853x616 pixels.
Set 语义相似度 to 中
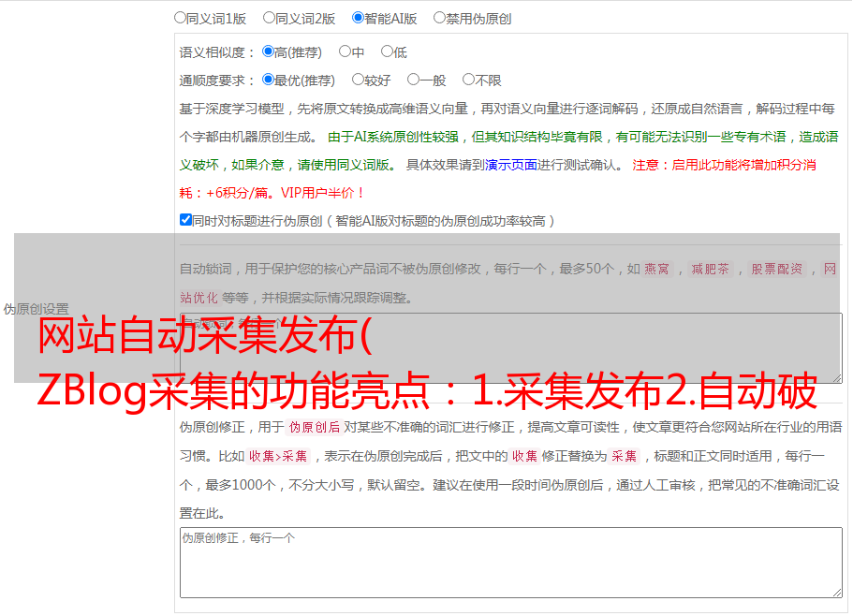(345, 51)
